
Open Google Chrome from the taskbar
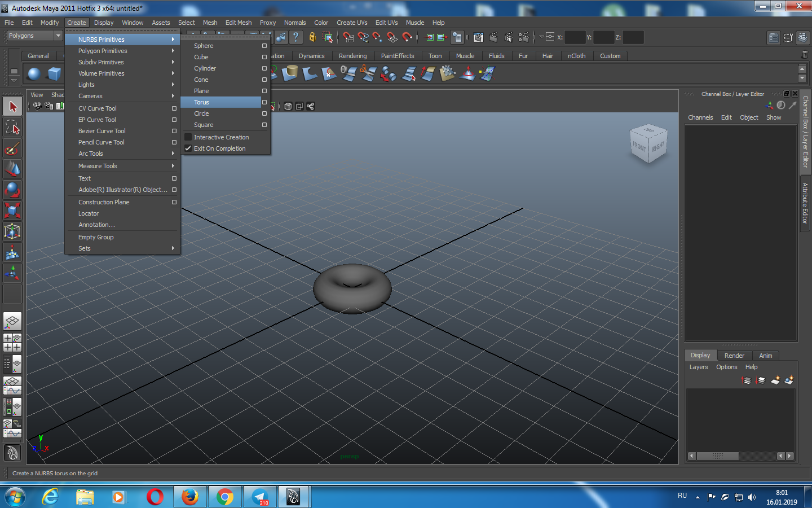(x=225, y=497)
